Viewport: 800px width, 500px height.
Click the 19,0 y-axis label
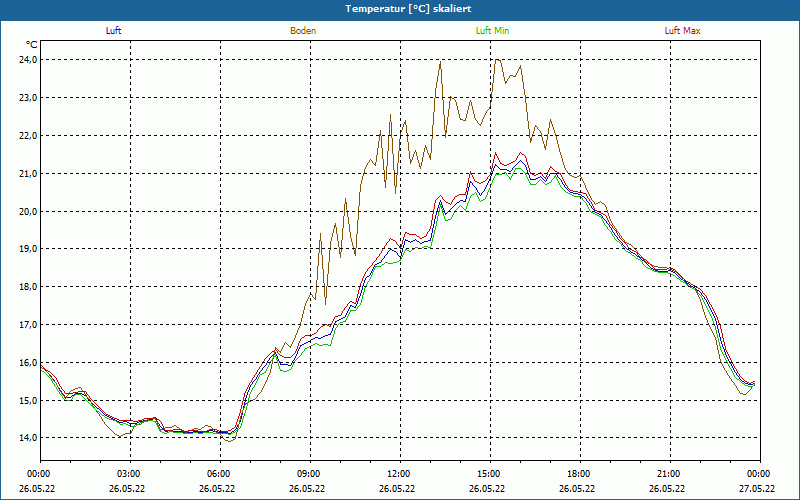(29, 249)
